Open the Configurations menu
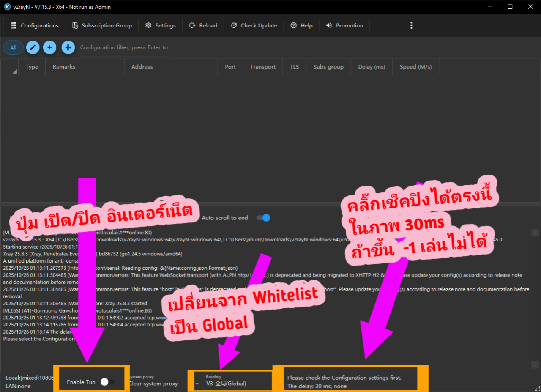This screenshot has height=392, width=541. coord(35,25)
